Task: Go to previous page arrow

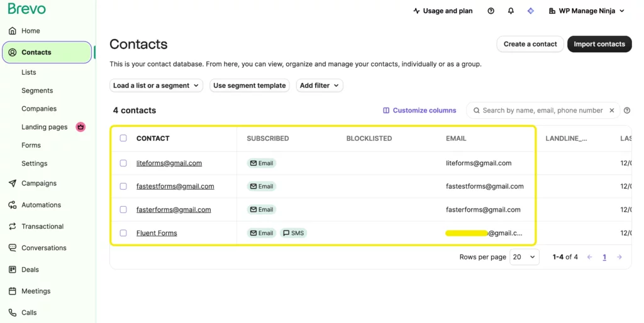Action: coord(589,257)
